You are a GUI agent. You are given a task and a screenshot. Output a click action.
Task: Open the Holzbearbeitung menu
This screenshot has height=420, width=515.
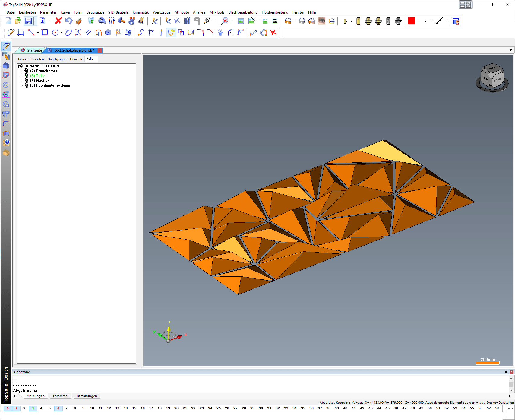tap(275, 12)
